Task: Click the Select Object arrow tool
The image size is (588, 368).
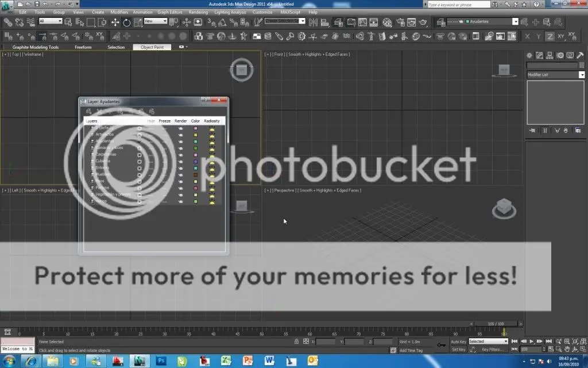Action: coord(68,22)
